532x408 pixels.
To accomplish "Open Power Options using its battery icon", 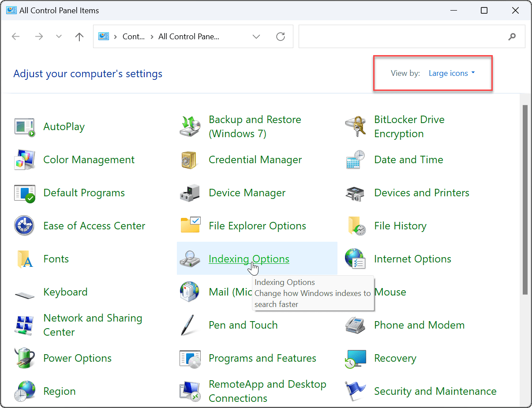I will tap(25, 358).
